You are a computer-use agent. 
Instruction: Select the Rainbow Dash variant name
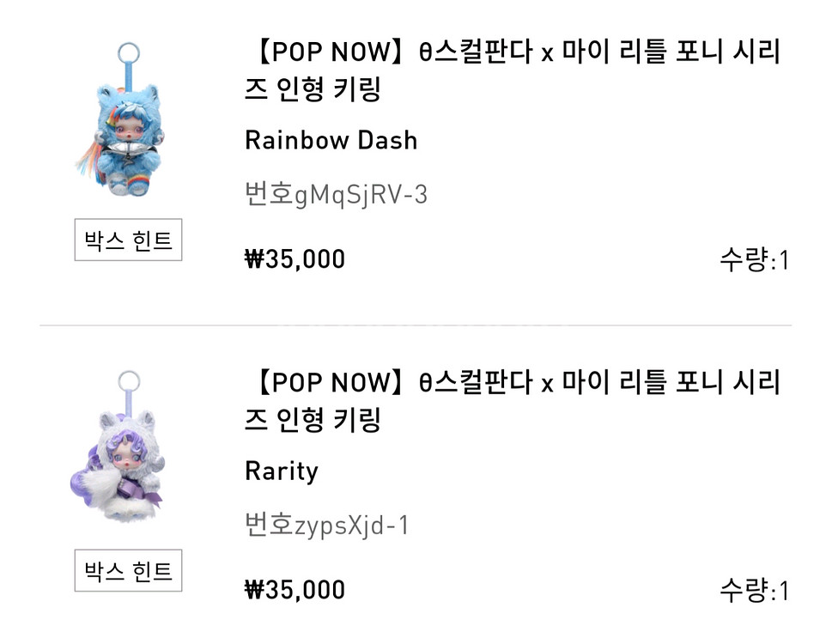click(331, 140)
